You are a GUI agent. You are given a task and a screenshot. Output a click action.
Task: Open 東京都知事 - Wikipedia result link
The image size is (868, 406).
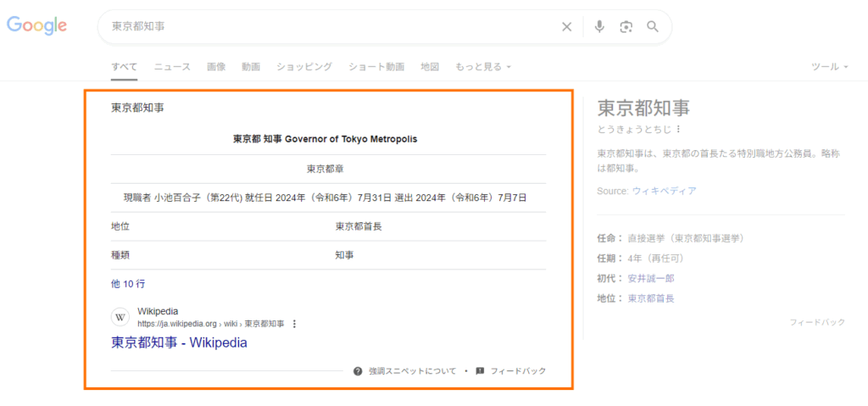point(180,343)
